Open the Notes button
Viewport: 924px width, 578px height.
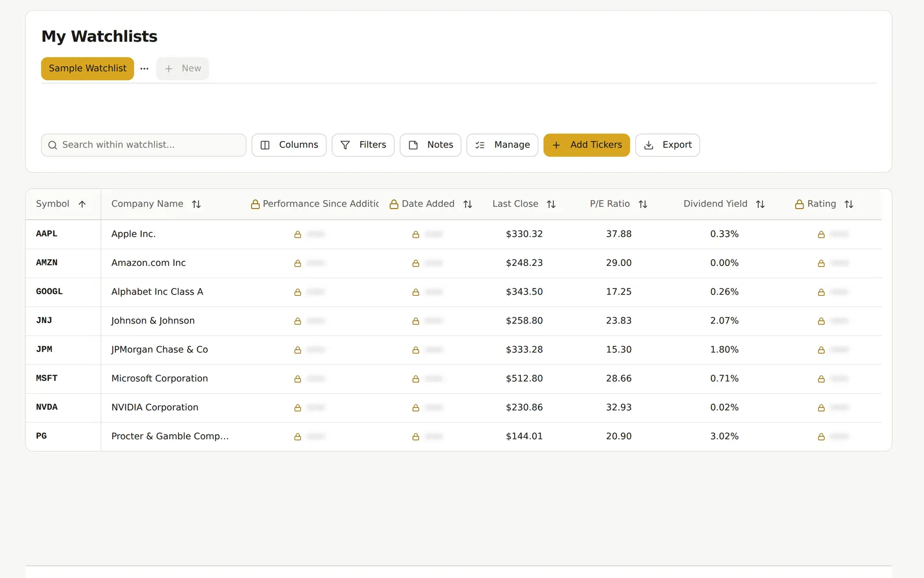click(430, 145)
